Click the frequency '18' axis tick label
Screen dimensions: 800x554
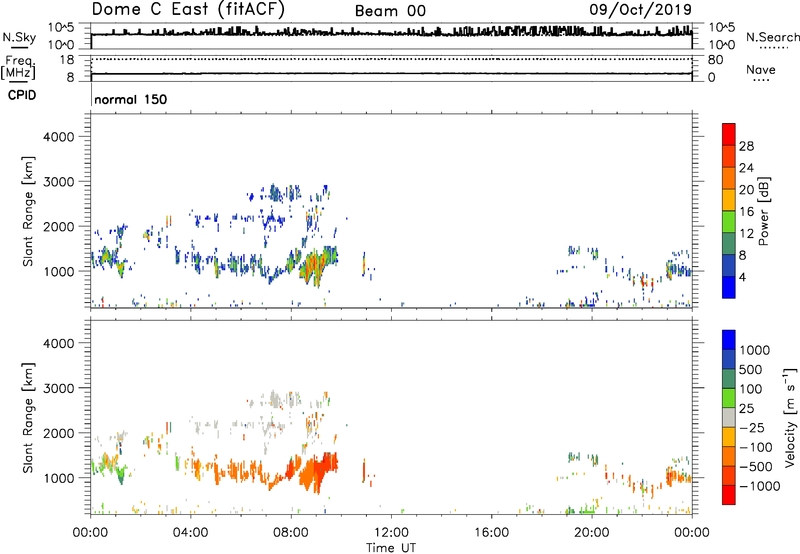[x=67, y=60]
